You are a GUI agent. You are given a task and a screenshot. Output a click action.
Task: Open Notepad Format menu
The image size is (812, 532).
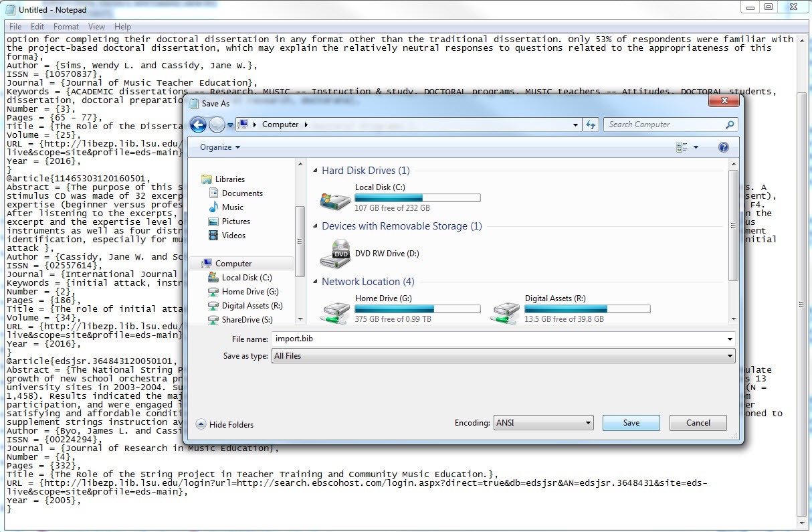coord(66,27)
